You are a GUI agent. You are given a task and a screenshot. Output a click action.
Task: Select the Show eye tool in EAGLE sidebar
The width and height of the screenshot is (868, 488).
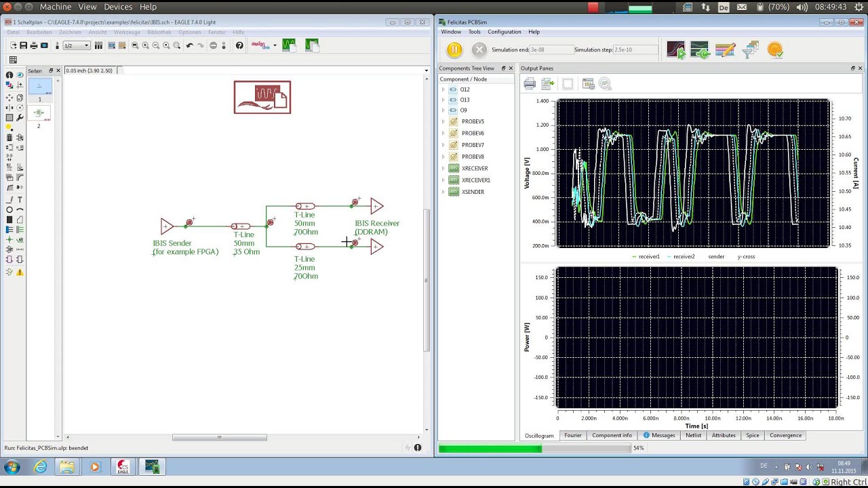click(x=20, y=75)
